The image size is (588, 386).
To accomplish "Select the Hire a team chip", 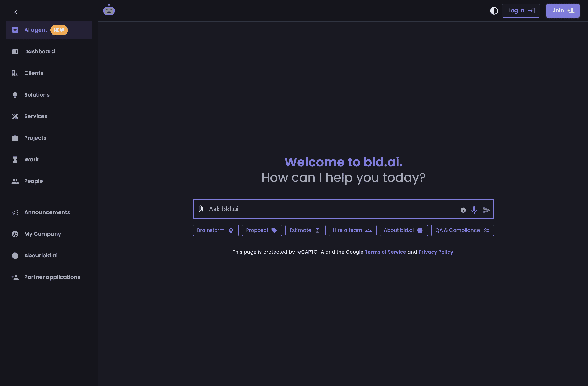I will pyautogui.click(x=353, y=230).
